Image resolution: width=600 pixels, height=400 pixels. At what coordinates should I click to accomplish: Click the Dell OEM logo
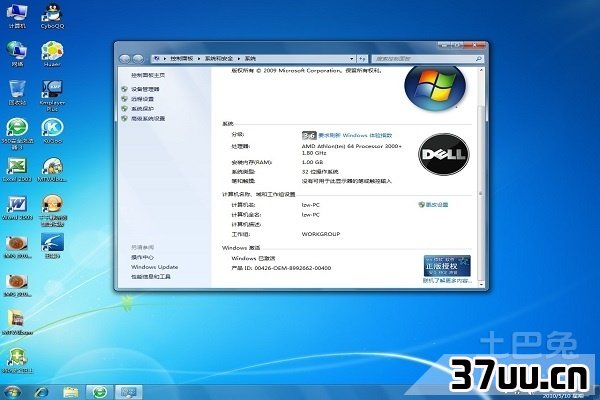coord(443,154)
